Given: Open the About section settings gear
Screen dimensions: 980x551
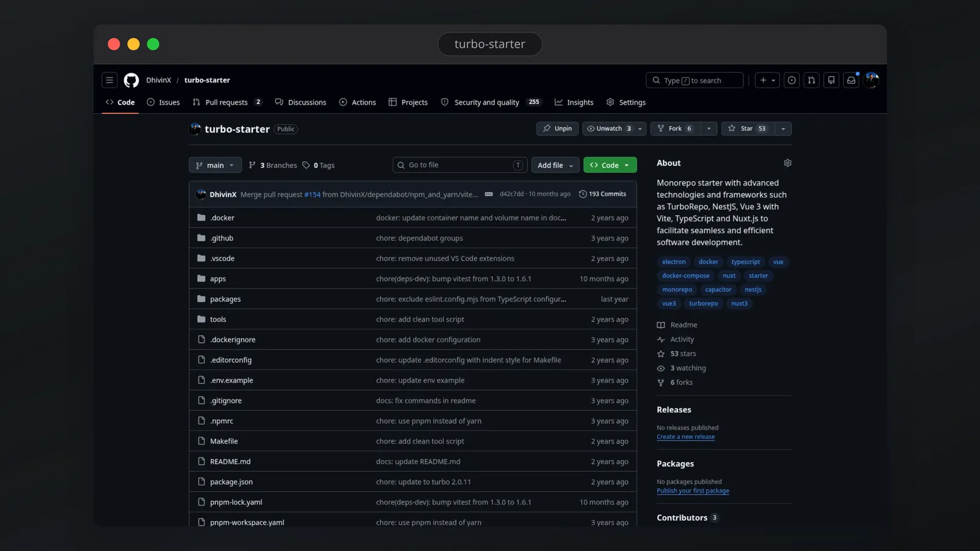Looking at the screenshot, I should point(788,163).
